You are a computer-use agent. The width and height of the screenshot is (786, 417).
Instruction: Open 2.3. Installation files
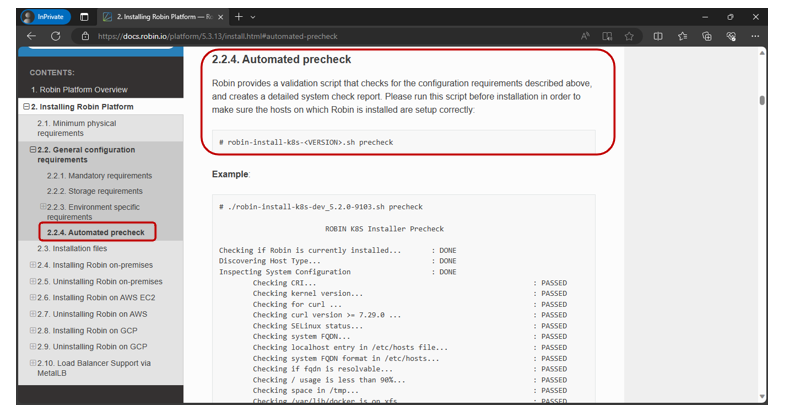pyautogui.click(x=72, y=249)
